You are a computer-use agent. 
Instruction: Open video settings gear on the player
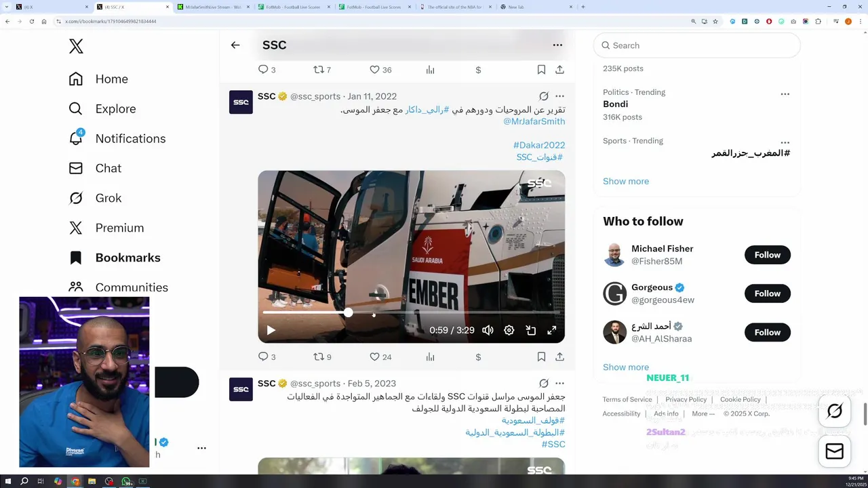pos(509,330)
